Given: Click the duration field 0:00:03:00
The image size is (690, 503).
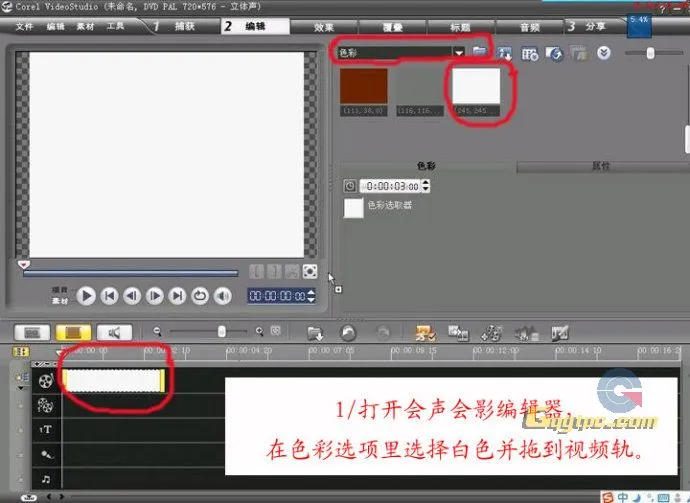Looking at the screenshot, I should [x=390, y=186].
